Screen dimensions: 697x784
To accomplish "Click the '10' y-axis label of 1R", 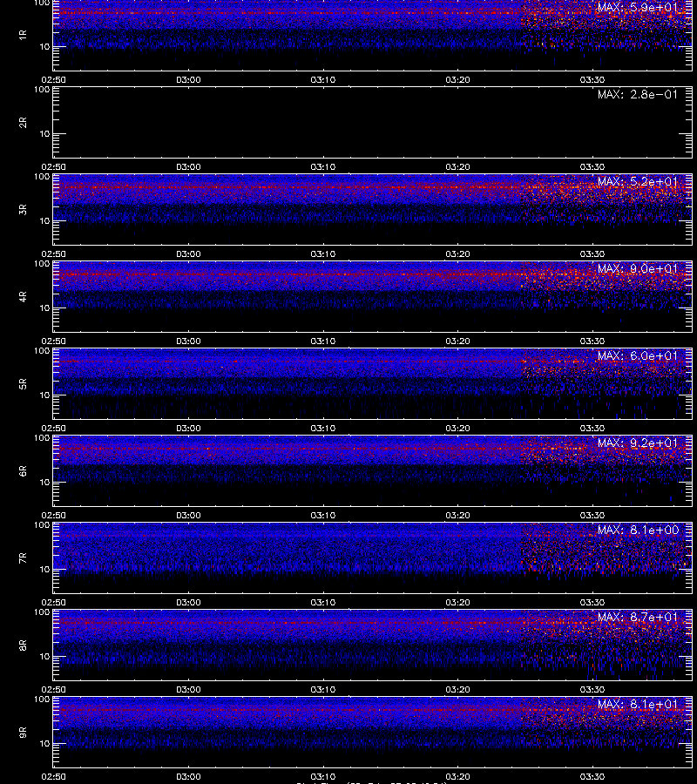I will [x=44, y=46].
